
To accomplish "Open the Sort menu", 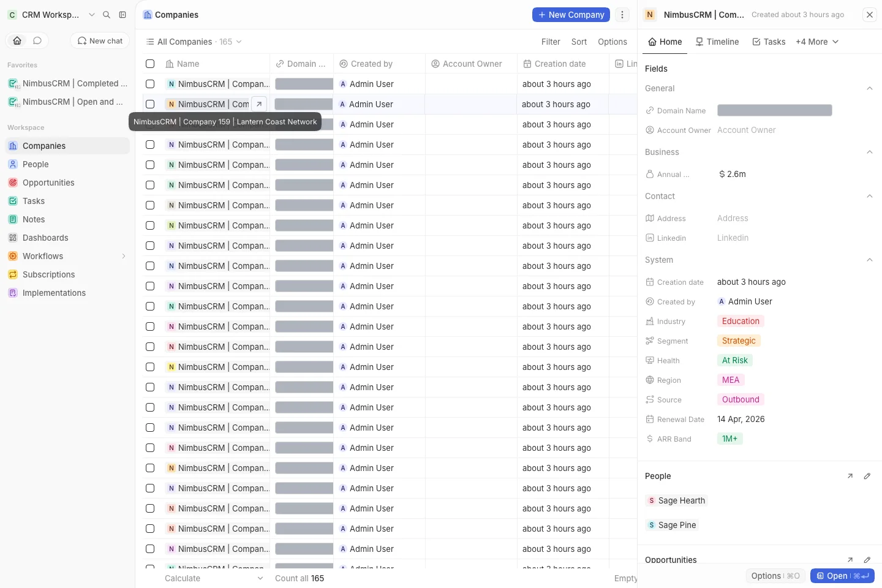I will [x=579, y=42].
